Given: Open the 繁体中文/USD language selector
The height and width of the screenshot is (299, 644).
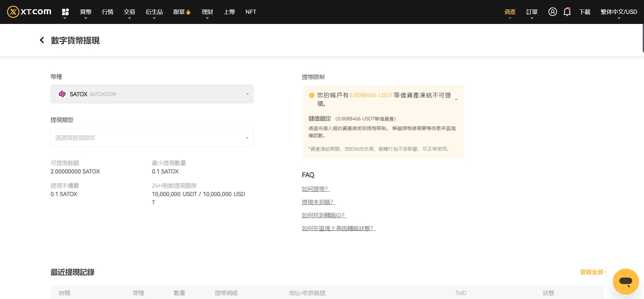Looking at the screenshot, I should click(x=619, y=12).
